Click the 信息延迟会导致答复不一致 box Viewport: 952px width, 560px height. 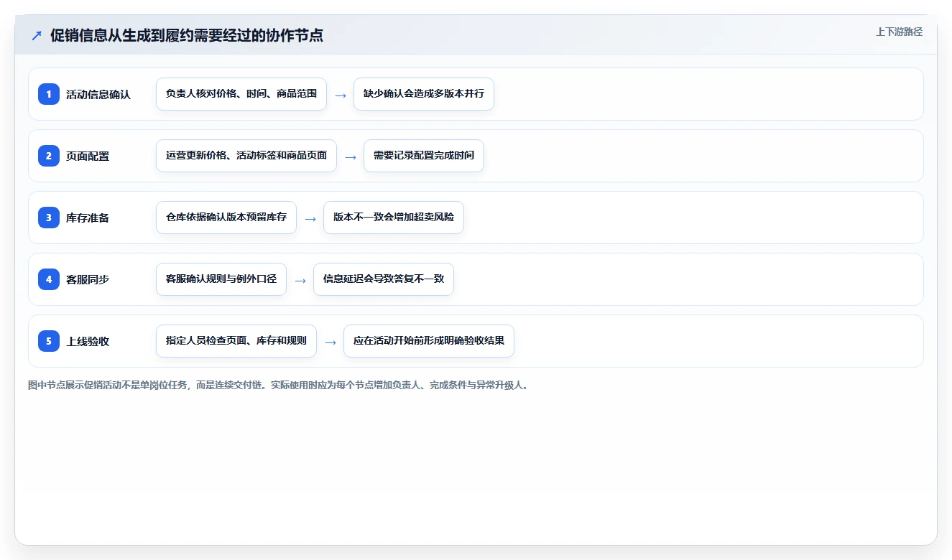click(x=384, y=279)
